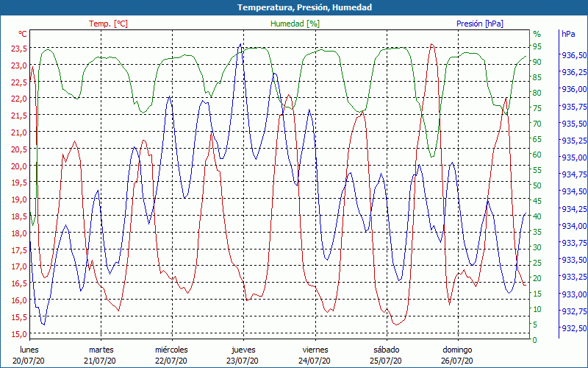Click the 933,50 pressure axis value

pos(574,260)
